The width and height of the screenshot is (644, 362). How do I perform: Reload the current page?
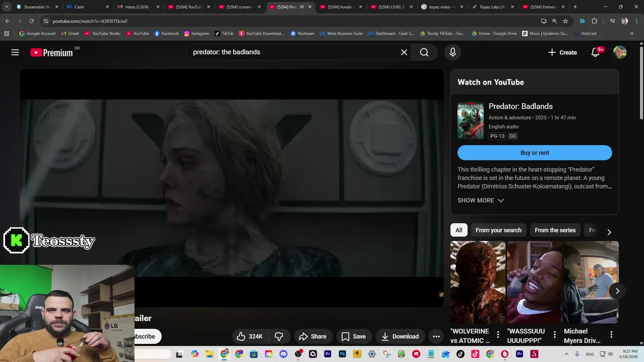point(31,21)
